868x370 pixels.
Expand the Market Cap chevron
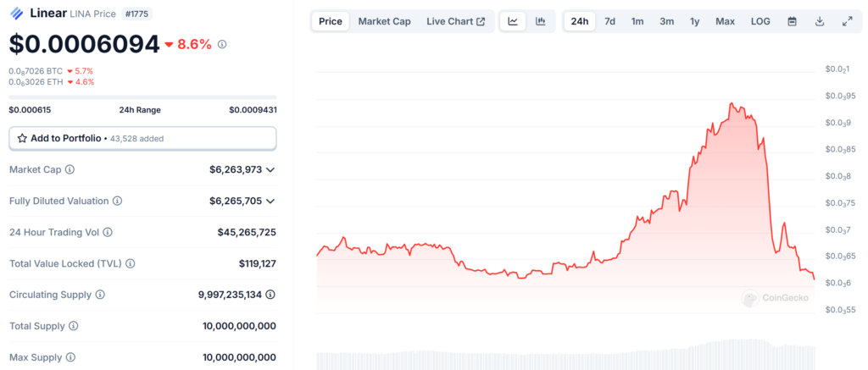pyautogui.click(x=270, y=169)
